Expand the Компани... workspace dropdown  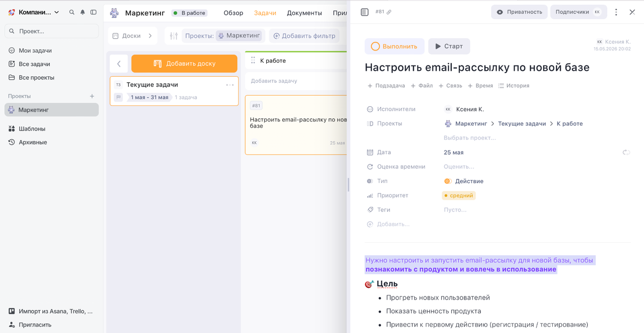point(34,12)
